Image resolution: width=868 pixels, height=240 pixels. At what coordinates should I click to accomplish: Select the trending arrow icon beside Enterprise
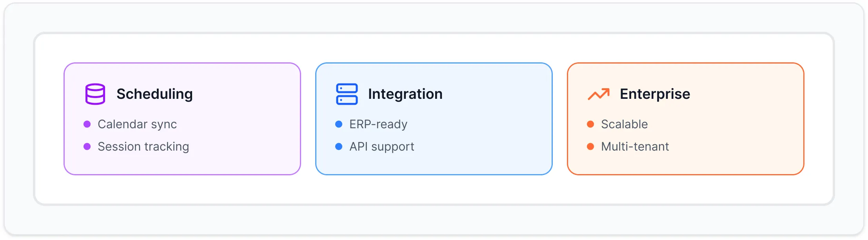tap(599, 94)
